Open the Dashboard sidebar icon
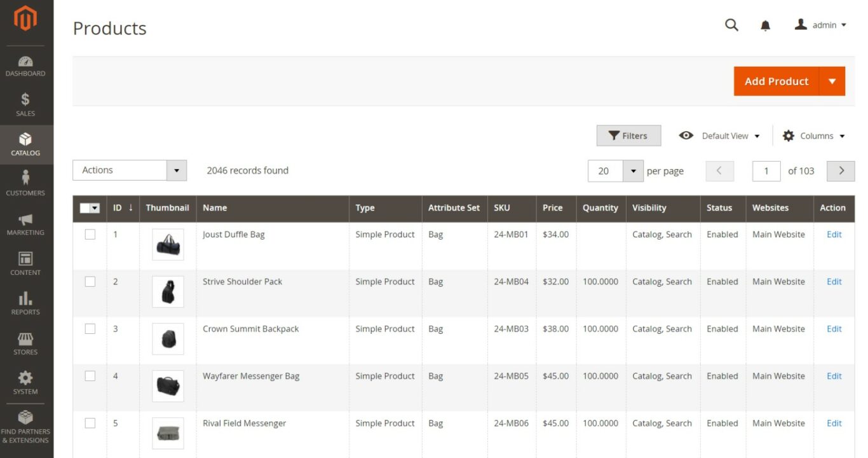Image resolution: width=868 pixels, height=458 pixels. (25, 62)
